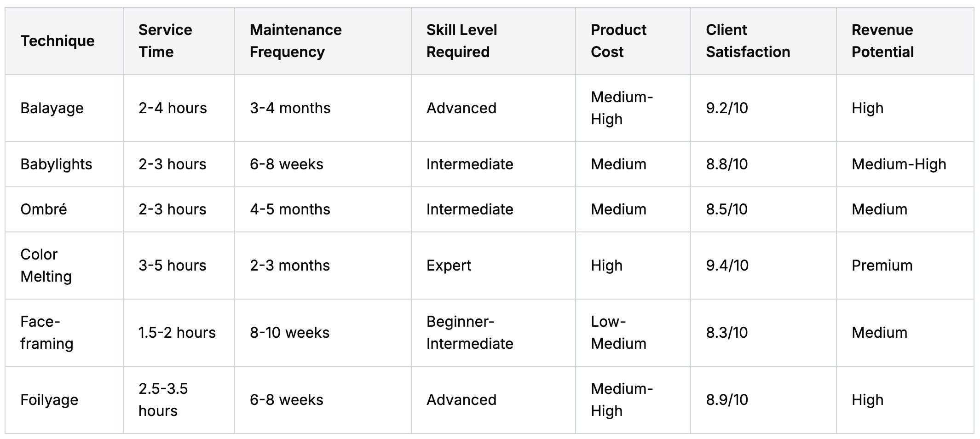Select the Client Satisfaction header
The height and width of the screenshot is (439, 980).
[748, 41]
